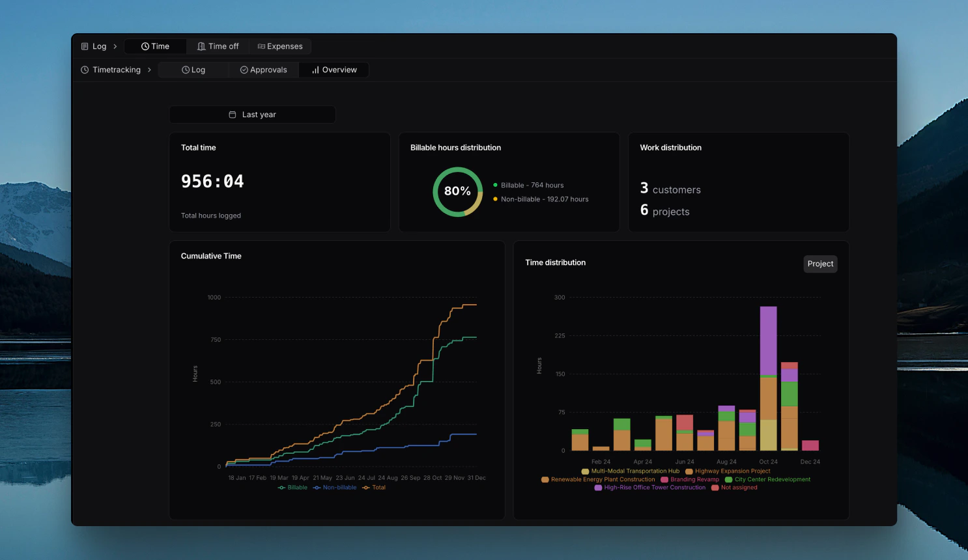Open the Project grouping dropdown

[820, 264]
